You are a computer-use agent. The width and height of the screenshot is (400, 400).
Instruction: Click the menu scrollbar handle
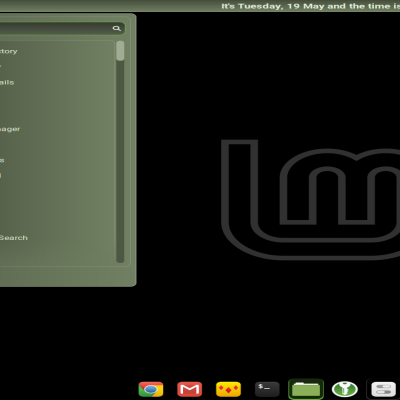coord(120,51)
